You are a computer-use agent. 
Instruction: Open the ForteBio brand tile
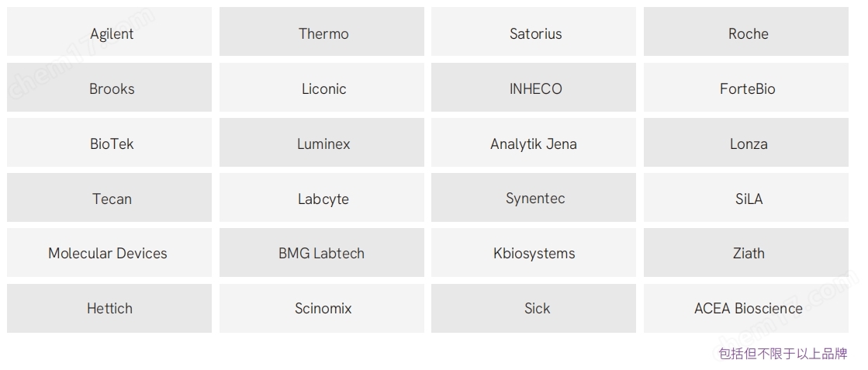(746, 87)
